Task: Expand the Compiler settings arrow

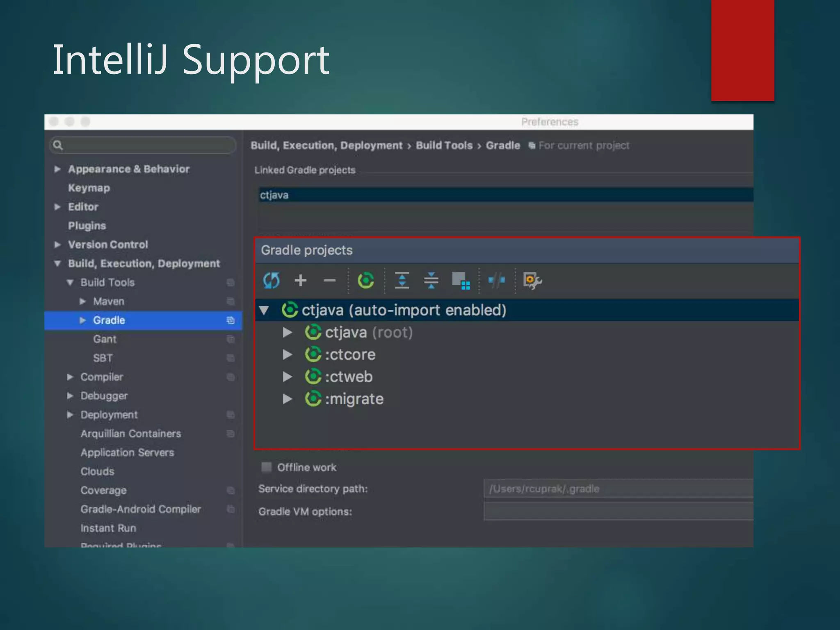Action: pyautogui.click(x=70, y=377)
